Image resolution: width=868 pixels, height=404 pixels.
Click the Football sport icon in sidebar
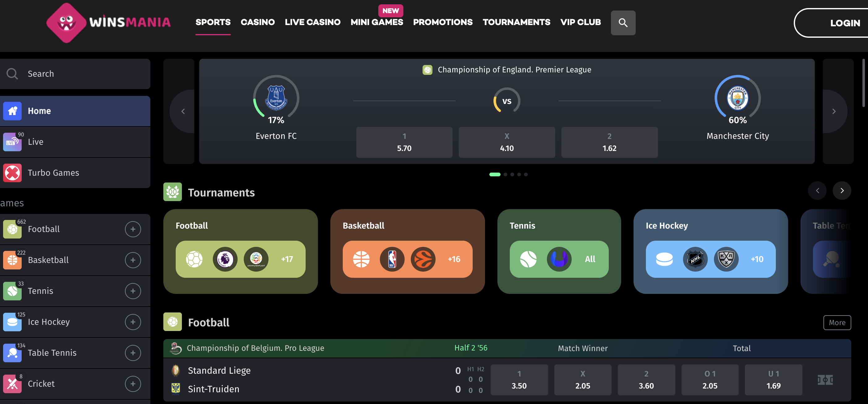click(x=12, y=229)
